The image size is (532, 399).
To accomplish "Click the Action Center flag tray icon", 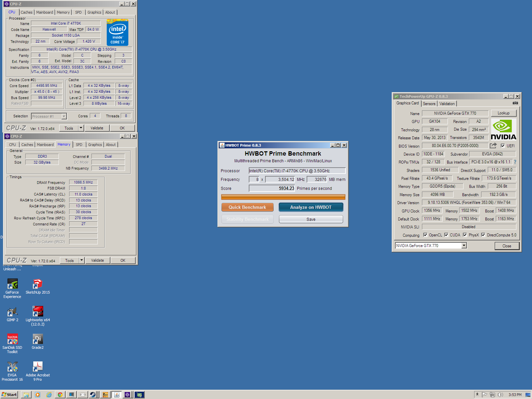I will coord(484,395).
